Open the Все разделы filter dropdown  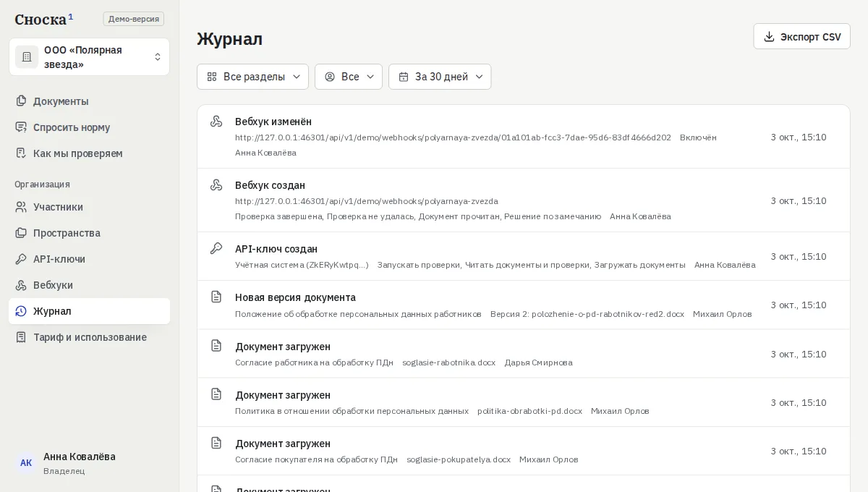(x=252, y=77)
